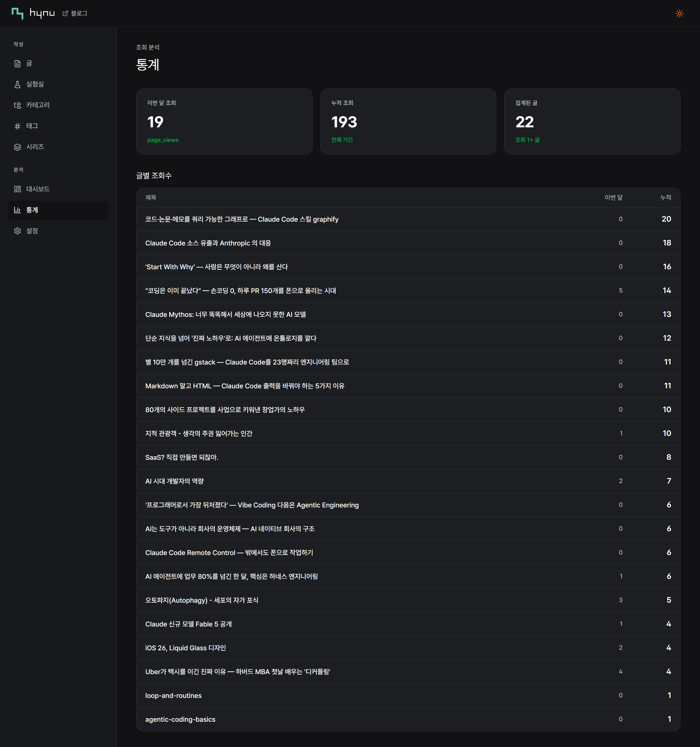700x747 pixels.
Task: Click the hynu logo icon
Action: click(x=17, y=13)
